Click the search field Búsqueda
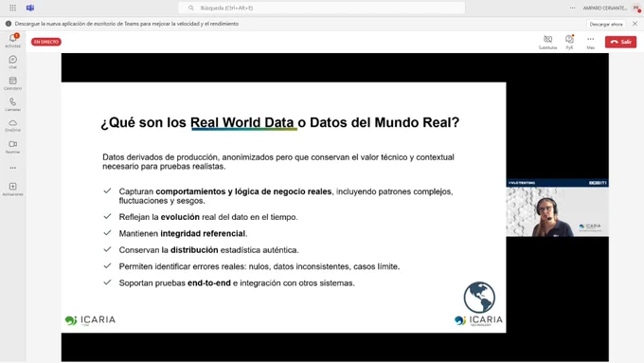Image resolution: width=644 pixels, height=363 pixels. pos(322,8)
